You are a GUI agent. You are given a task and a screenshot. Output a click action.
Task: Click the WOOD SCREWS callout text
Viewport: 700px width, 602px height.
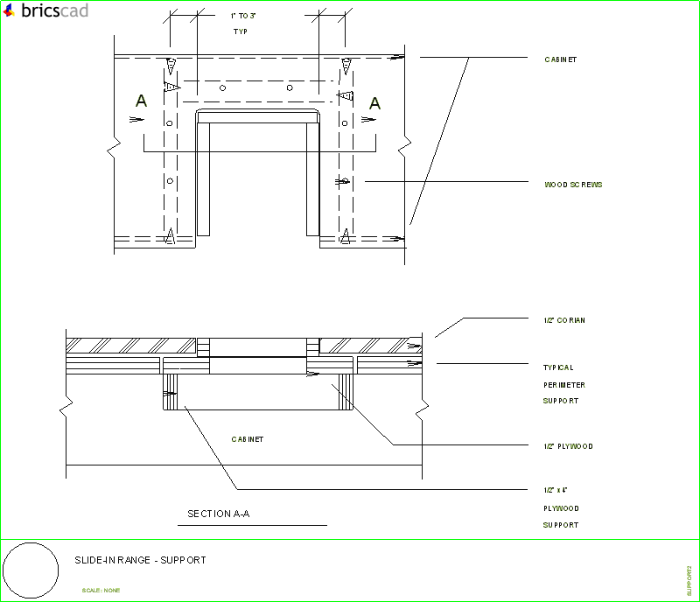[573, 184]
